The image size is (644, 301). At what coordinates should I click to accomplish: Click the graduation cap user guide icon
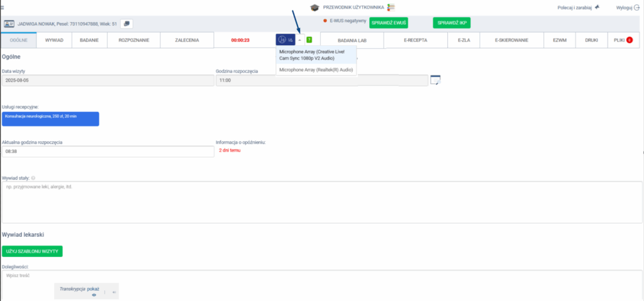pos(314,7)
